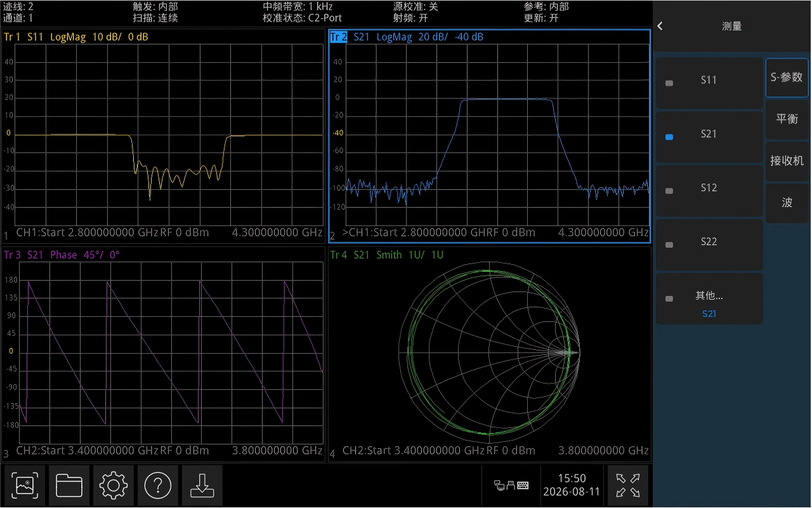812x508 pixels.
Task: Capture a screenshot with the screen capture icon
Action: (25, 486)
